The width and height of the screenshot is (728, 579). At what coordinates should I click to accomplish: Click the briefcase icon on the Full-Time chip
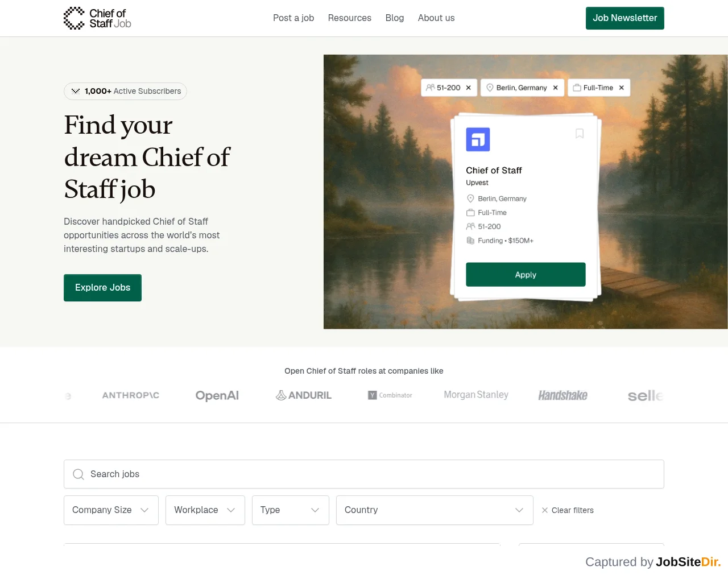(577, 88)
